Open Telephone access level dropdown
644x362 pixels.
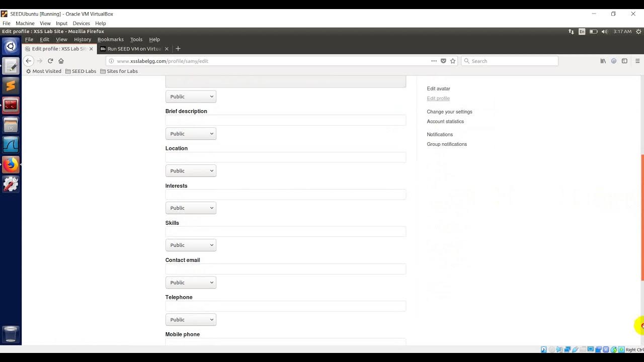tap(191, 320)
